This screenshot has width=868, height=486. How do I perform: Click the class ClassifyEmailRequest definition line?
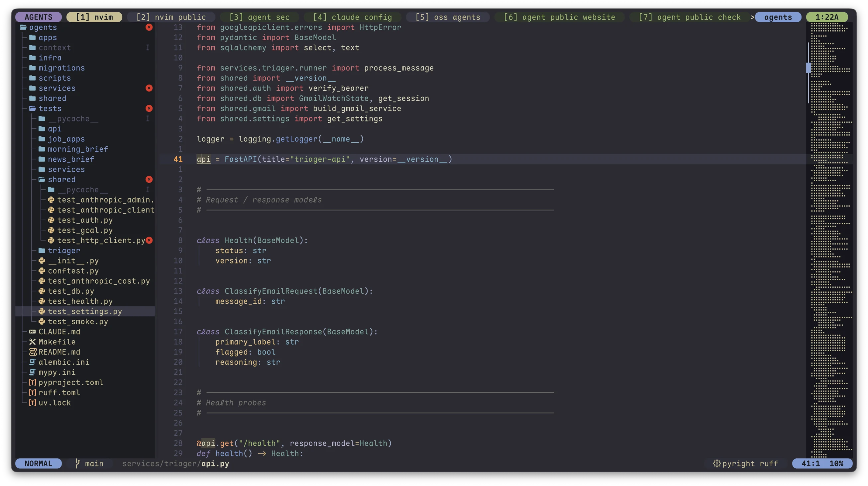pos(285,291)
